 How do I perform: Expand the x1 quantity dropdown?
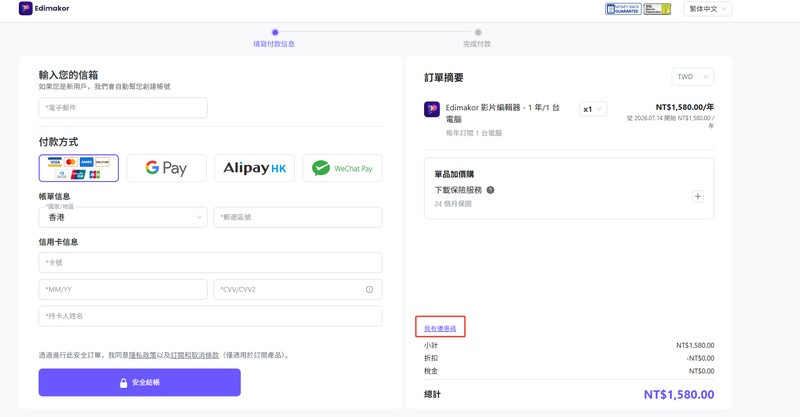593,109
